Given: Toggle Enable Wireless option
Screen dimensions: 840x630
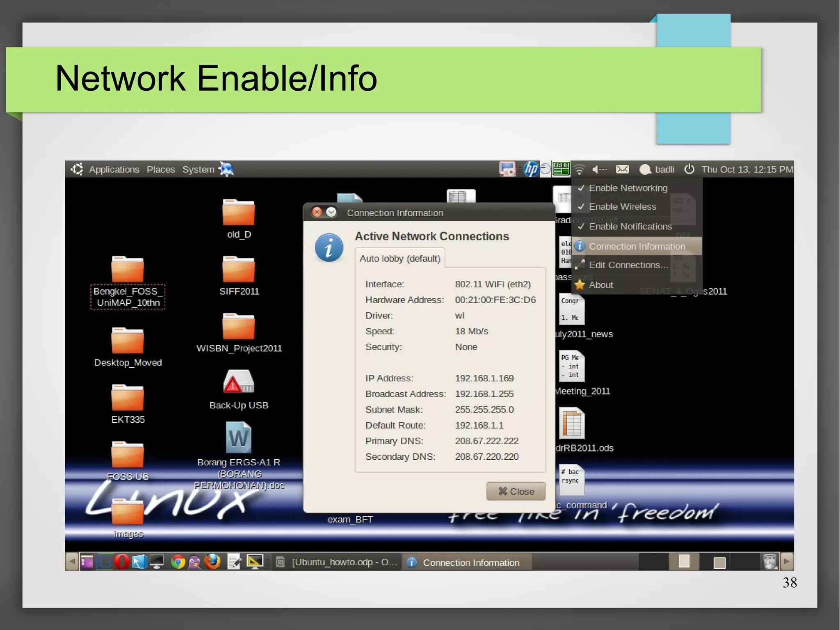Looking at the screenshot, I should coord(637,206).
